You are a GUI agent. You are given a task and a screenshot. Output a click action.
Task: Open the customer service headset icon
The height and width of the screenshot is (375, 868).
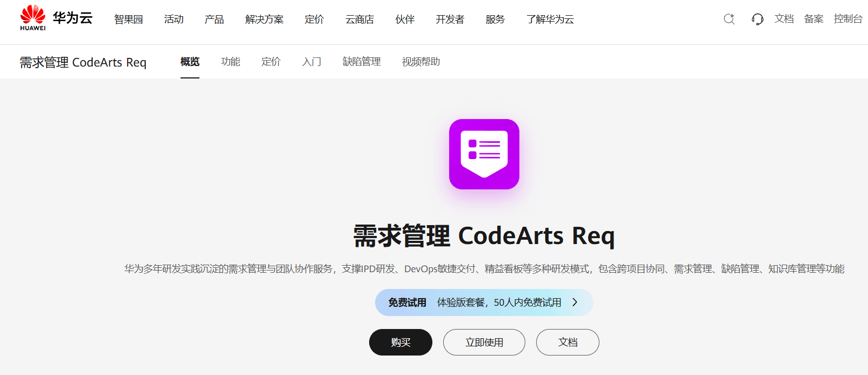click(757, 19)
